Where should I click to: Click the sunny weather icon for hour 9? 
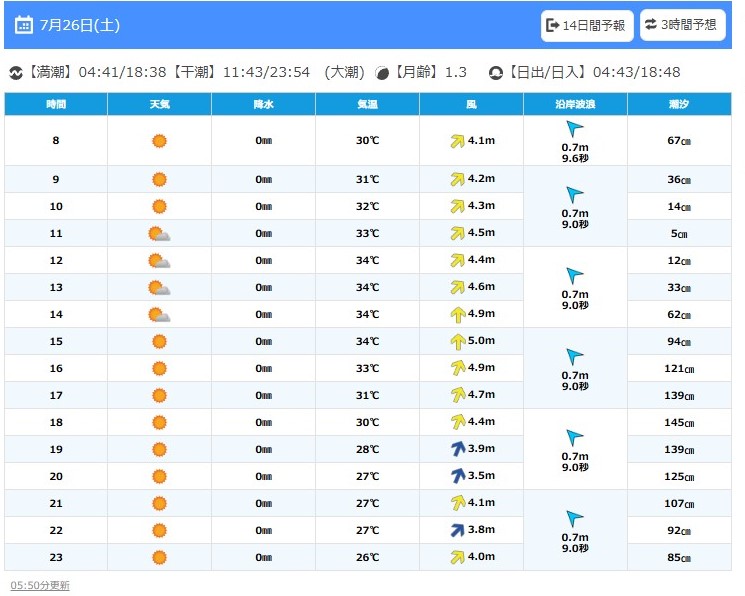point(159,180)
